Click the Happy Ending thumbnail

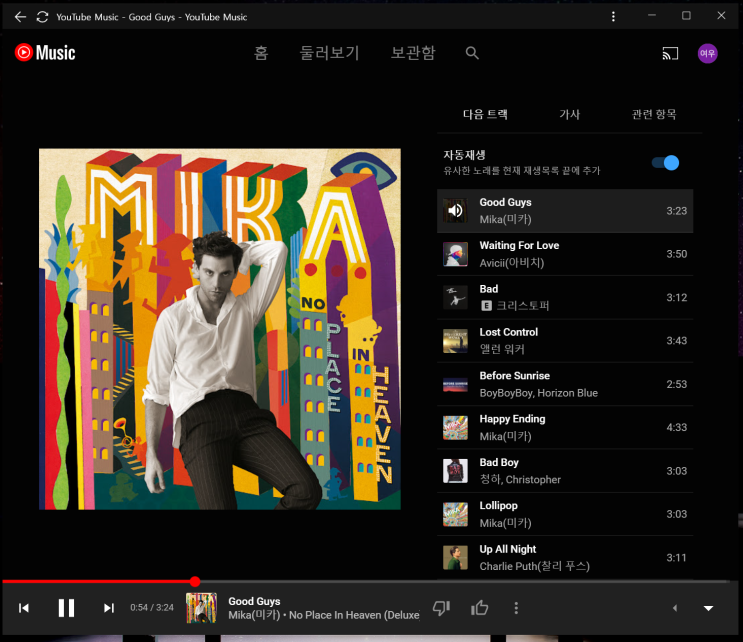tap(455, 427)
